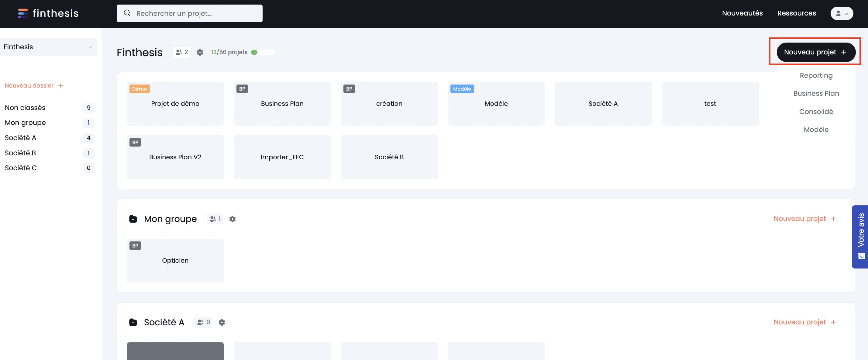Click Société A members badge
The height and width of the screenshot is (360, 868).
tap(203, 322)
